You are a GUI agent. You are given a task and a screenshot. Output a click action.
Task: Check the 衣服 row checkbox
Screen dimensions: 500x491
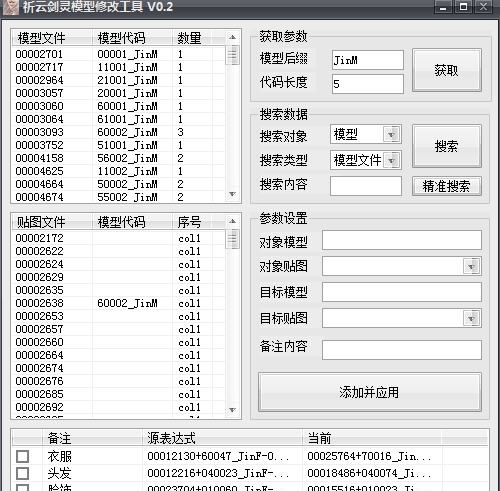pos(22,456)
